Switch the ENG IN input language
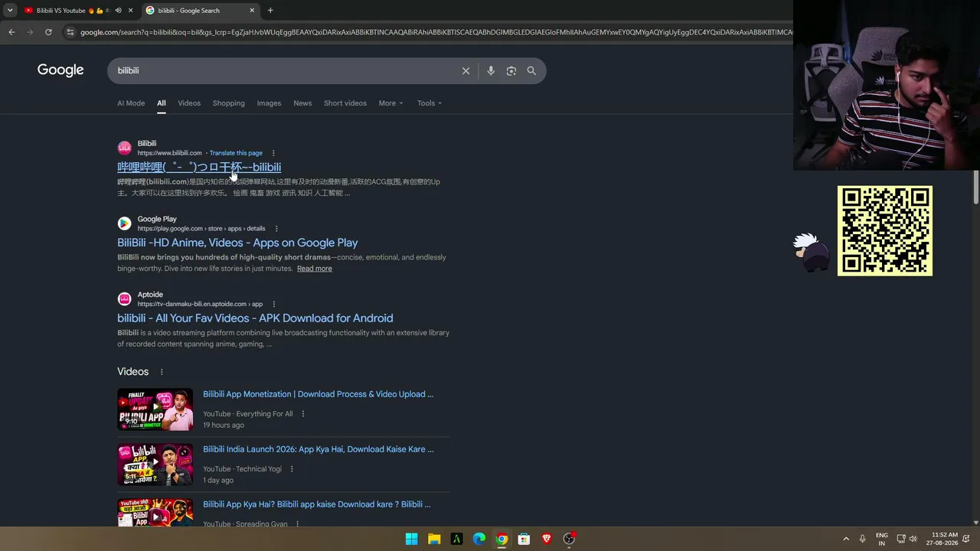 (x=882, y=539)
